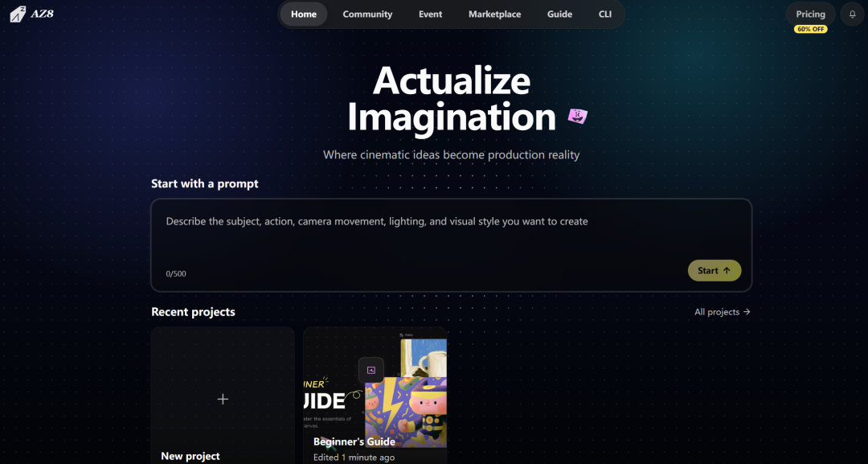Click the up arrow inside Start button
Viewport: 868px width, 464px height.
tap(727, 271)
